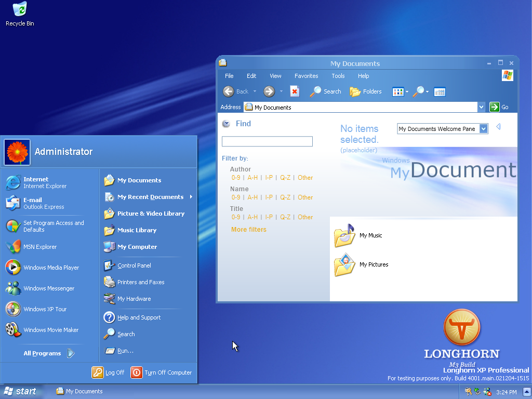The image size is (532, 399).
Task: Expand the Views button dropdown arrow
Action: tap(407, 92)
